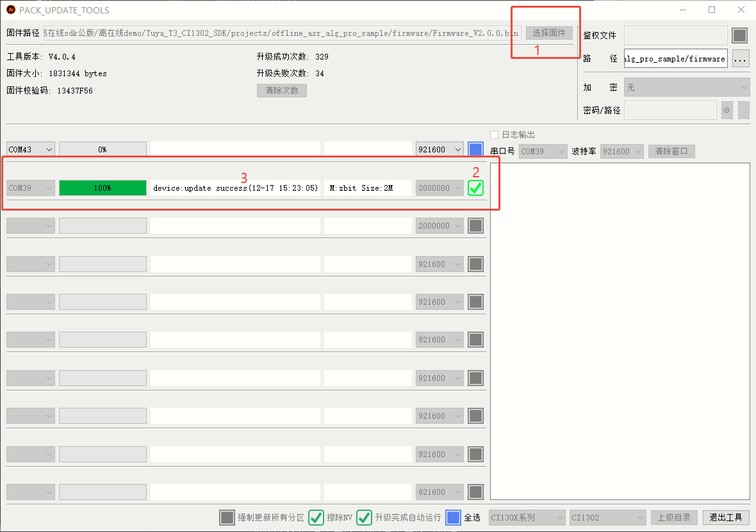
Task: Click the 清除窗口 clear window button
Action: point(671,151)
